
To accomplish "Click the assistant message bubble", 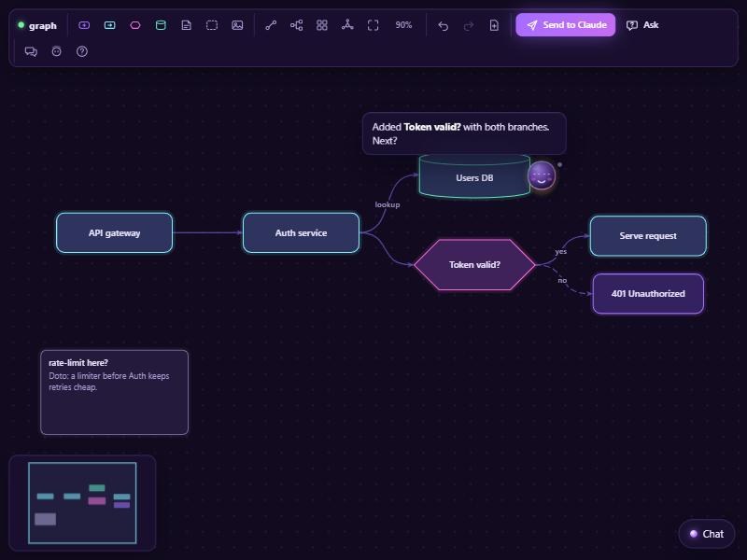I will (464, 133).
